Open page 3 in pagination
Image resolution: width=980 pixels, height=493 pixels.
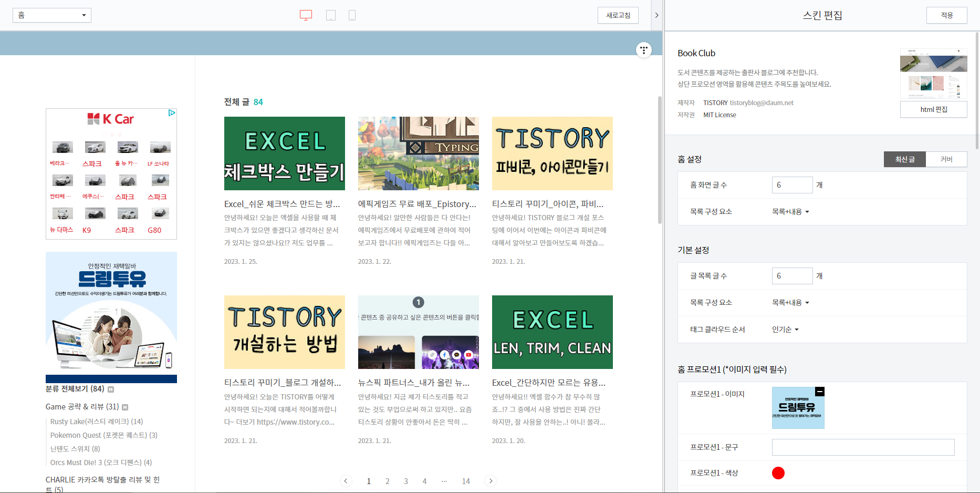point(406,481)
